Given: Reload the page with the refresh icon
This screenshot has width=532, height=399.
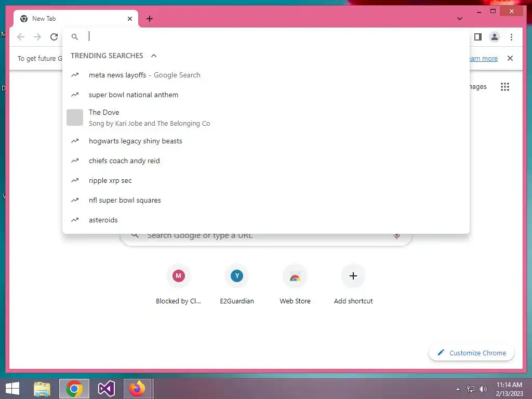Looking at the screenshot, I should tap(54, 37).
